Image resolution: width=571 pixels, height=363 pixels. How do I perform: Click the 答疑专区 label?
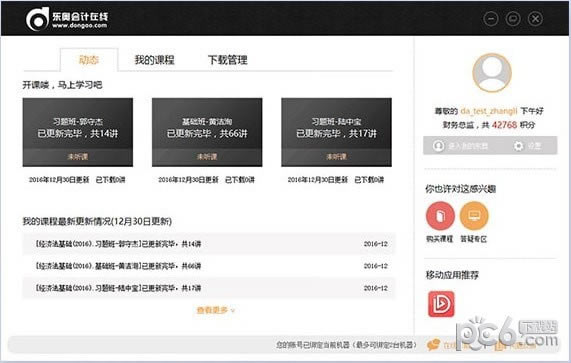(473, 239)
